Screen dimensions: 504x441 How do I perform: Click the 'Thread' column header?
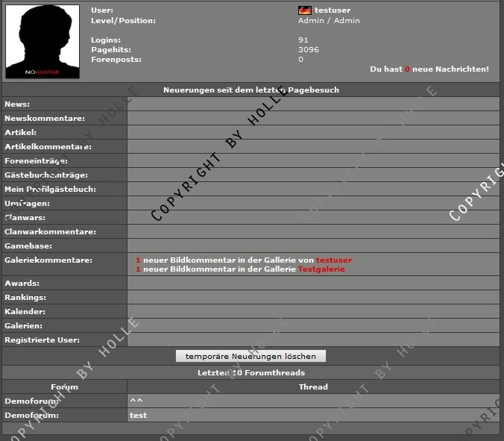313,387
